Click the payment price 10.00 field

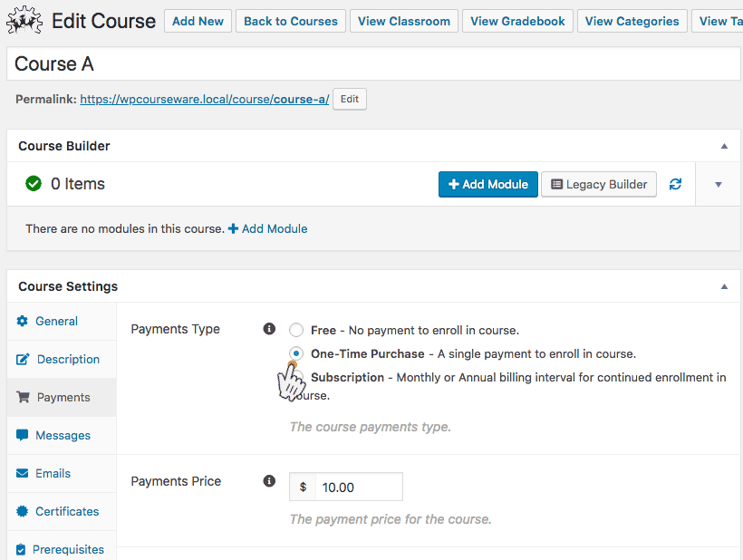pos(359,487)
